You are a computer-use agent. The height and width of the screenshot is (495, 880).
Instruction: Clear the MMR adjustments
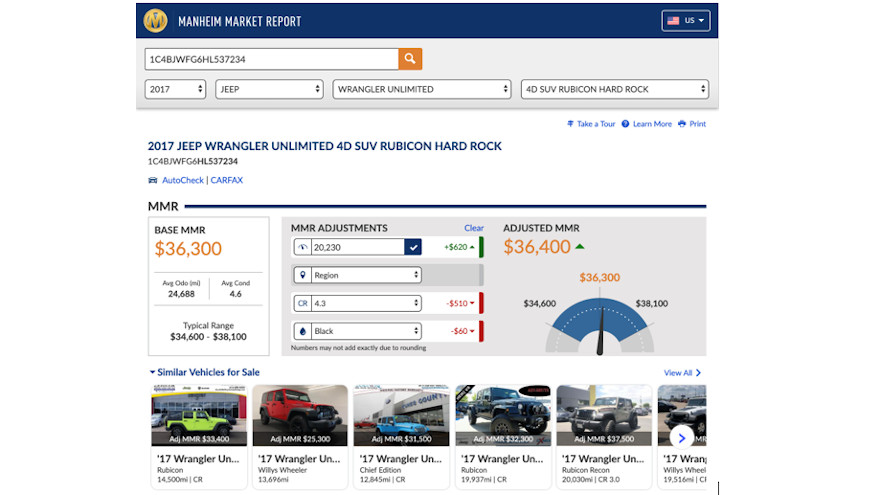point(473,228)
